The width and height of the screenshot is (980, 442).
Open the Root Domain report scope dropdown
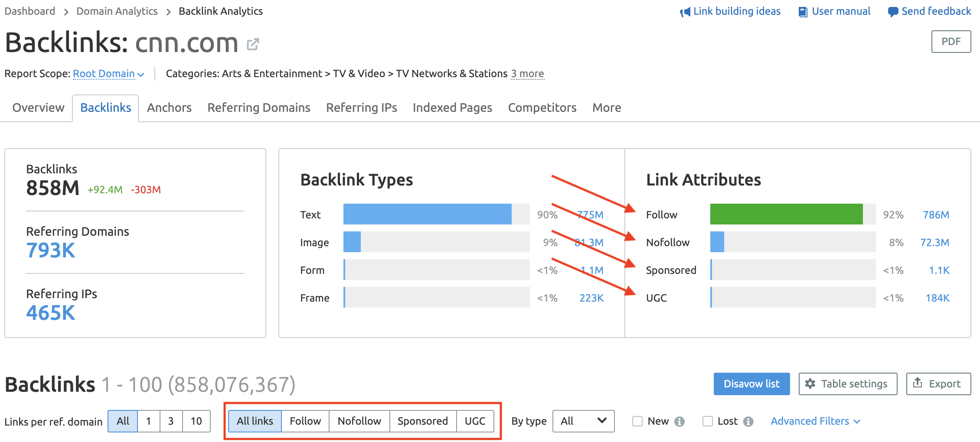pyautogui.click(x=108, y=74)
